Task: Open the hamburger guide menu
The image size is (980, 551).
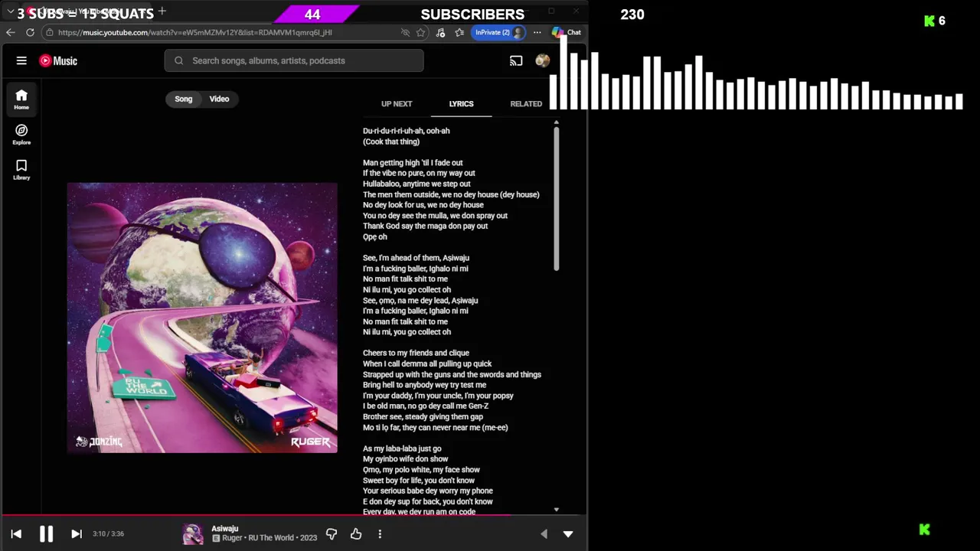Action: tap(21, 60)
